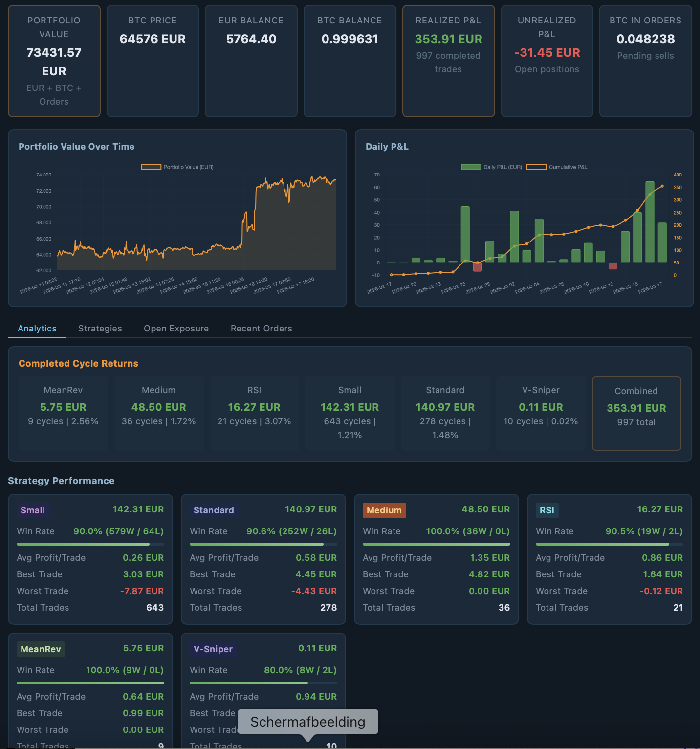Select the Combined cycle returns card
700x749 pixels.
[x=636, y=413]
